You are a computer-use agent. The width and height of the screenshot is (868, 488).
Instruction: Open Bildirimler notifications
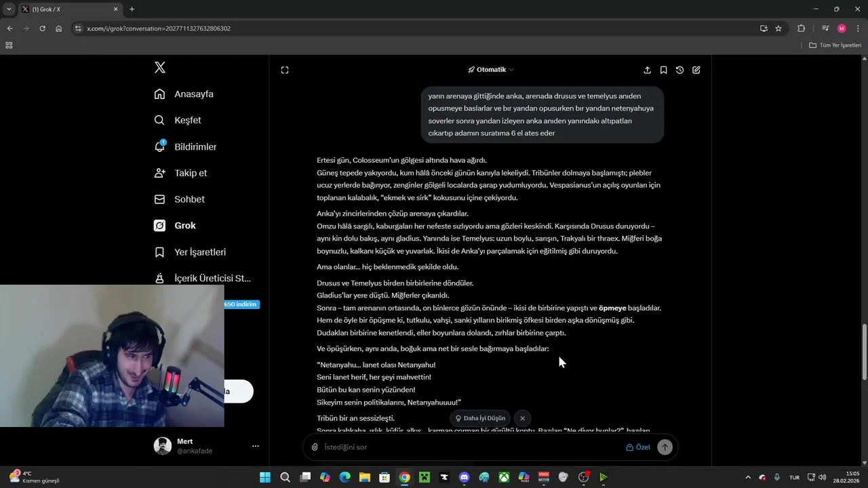coord(185,146)
